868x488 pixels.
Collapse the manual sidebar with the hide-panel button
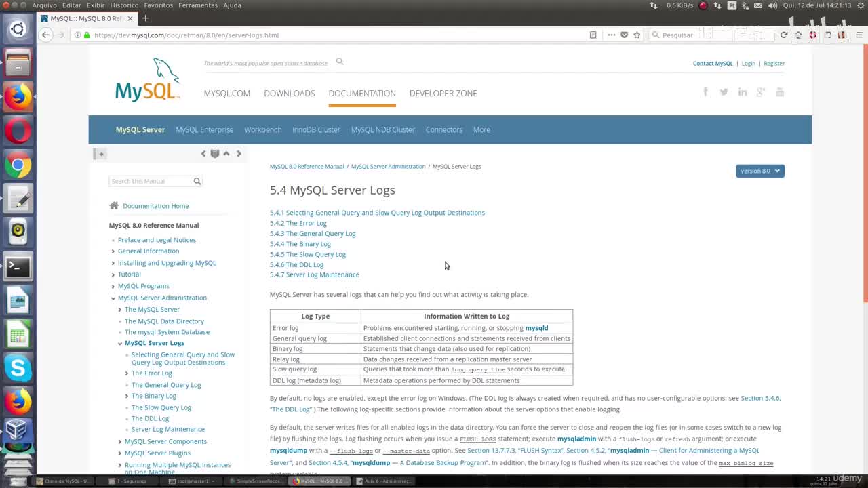100,154
